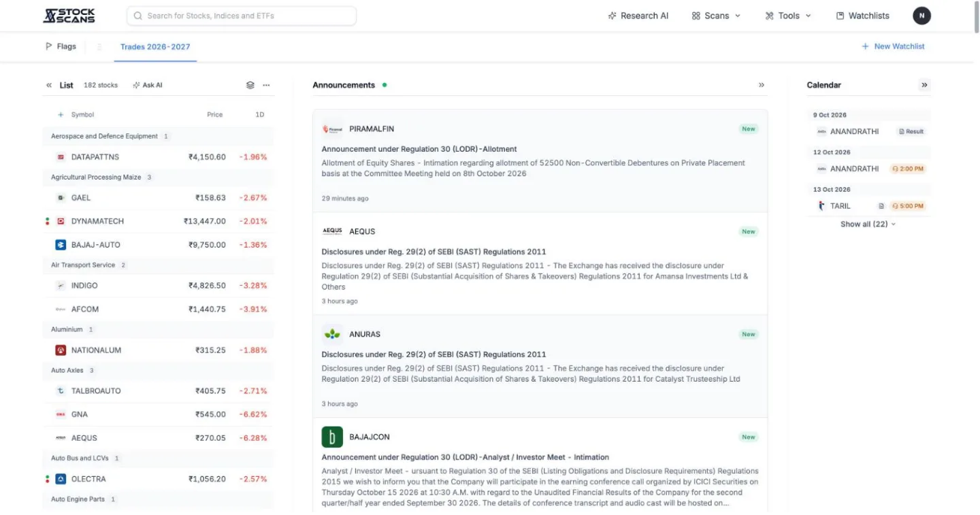Screen dimensions: 980x515
Task: Sort by the Price column header
Action: coord(214,115)
